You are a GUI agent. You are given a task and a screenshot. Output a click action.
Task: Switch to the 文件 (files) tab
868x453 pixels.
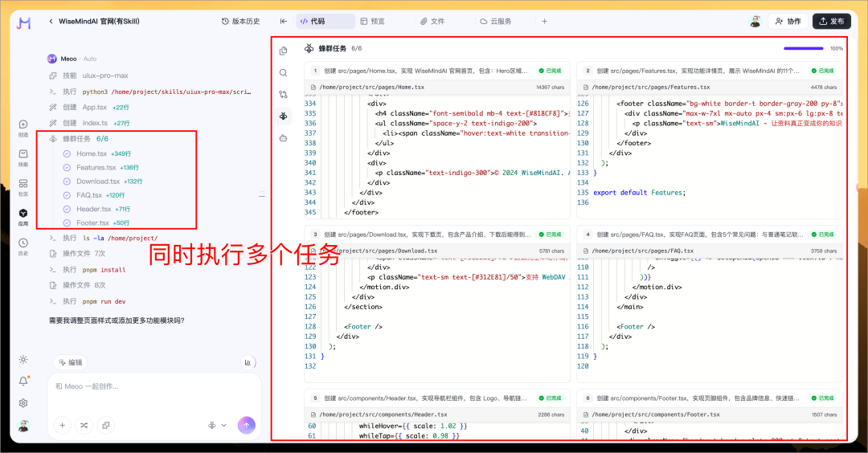[x=432, y=21]
